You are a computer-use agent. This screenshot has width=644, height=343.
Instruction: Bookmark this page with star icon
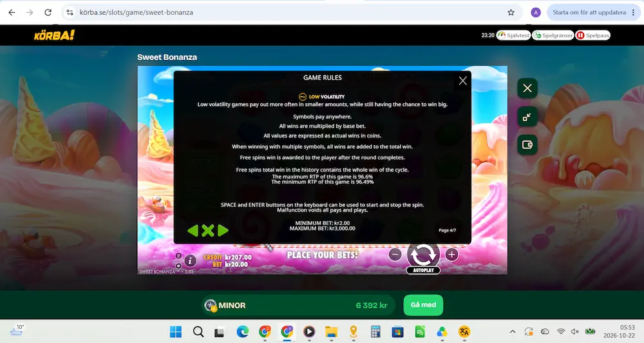tap(511, 12)
